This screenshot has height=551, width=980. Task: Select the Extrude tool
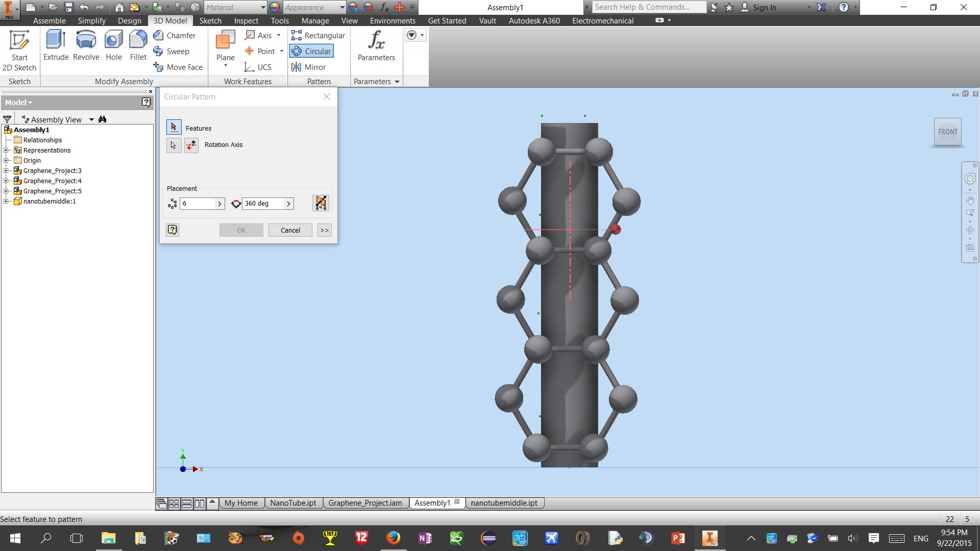[56, 46]
